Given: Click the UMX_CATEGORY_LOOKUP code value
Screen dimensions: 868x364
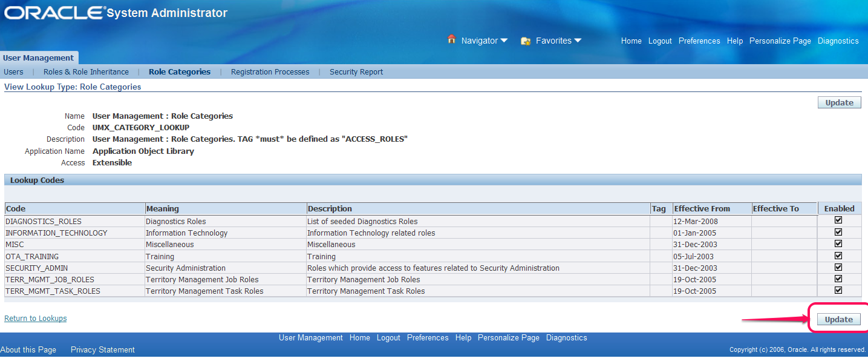Looking at the screenshot, I should tap(141, 128).
